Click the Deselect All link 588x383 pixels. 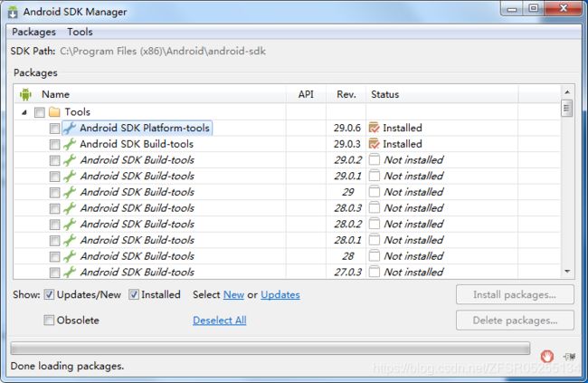(220, 321)
